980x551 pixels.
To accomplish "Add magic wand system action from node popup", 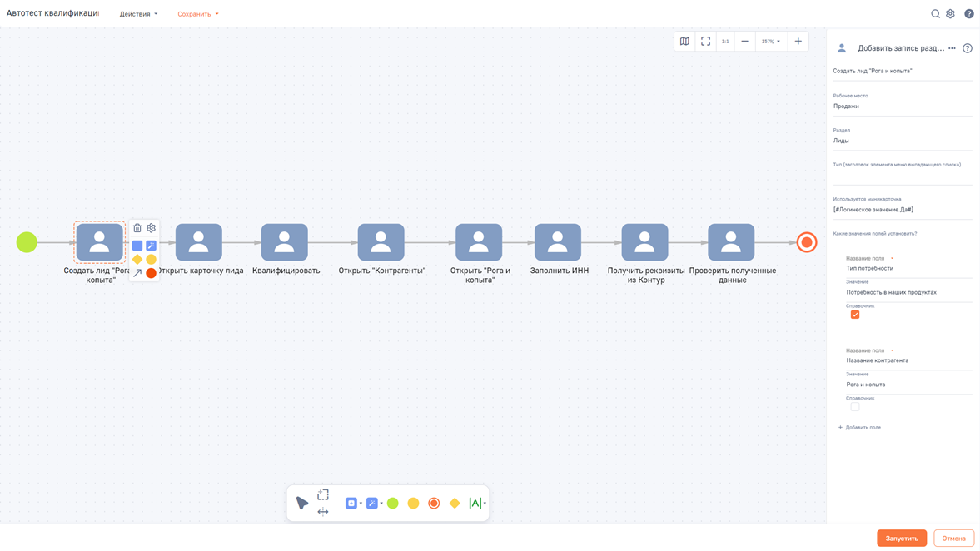I will tap(152, 246).
